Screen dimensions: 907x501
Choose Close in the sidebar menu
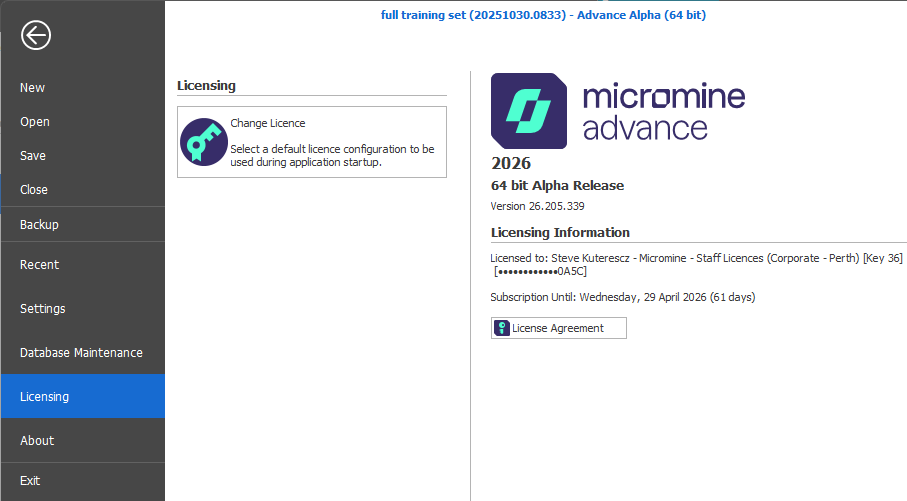click(83, 190)
